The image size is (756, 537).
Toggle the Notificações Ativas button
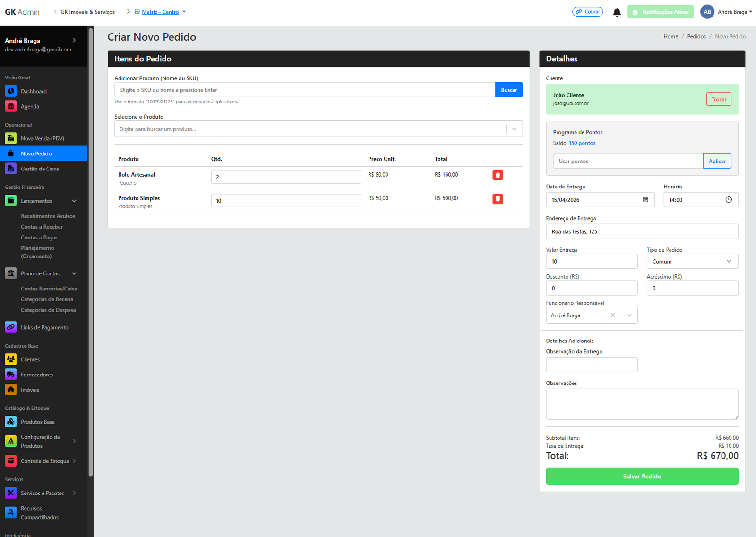(x=660, y=12)
